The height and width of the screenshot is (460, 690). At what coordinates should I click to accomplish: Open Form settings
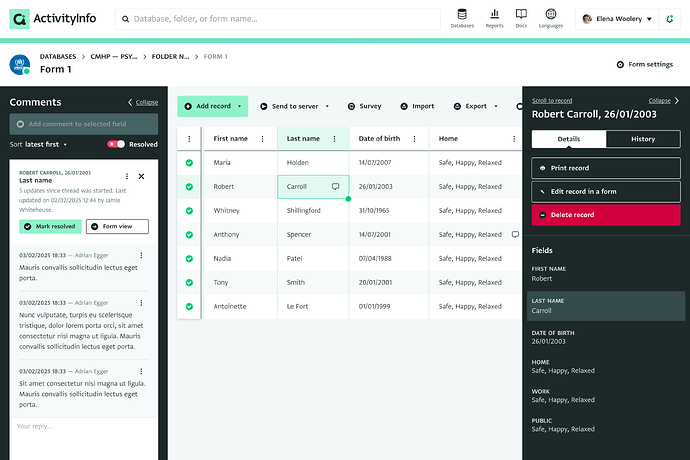click(x=644, y=64)
